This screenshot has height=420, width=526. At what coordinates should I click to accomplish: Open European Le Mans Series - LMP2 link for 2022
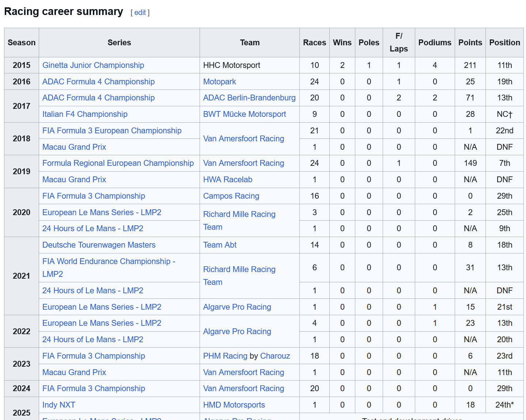[x=102, y=323]
